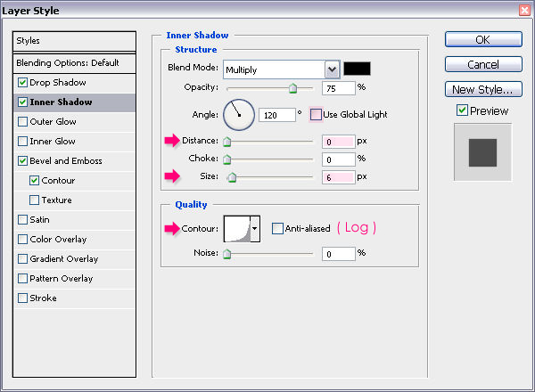535x392 pixels.
Task: Click the Size value input field
Action: click(x=338, y=178)
